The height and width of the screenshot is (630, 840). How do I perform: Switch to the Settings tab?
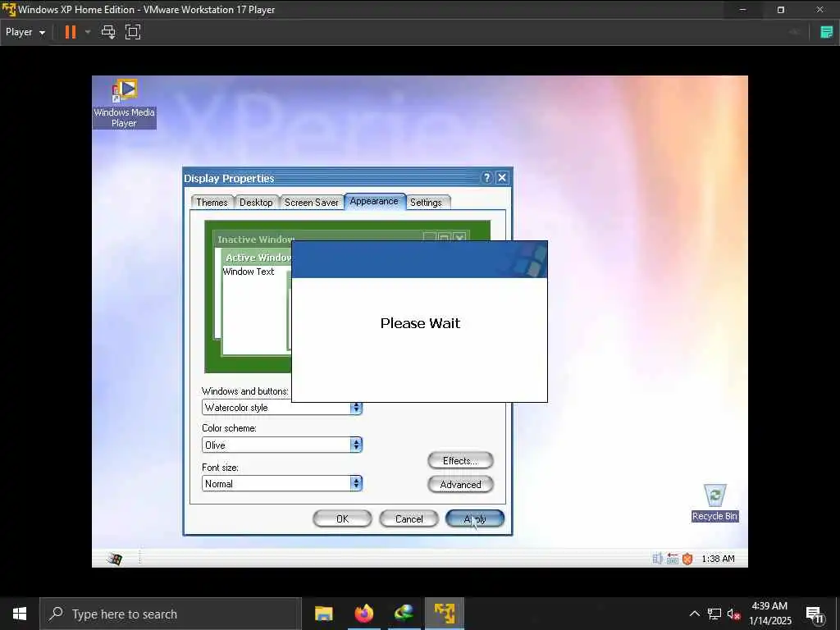(x=427, y=203)
